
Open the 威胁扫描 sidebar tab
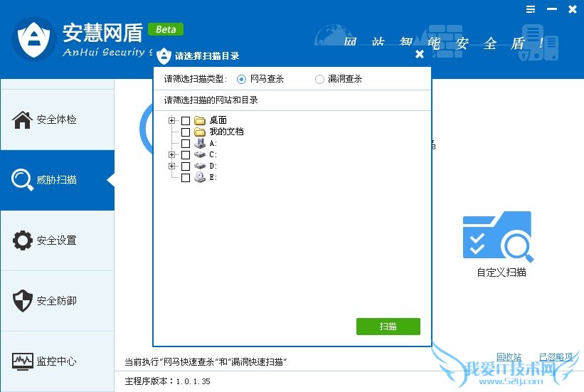[x=58, y=180]
